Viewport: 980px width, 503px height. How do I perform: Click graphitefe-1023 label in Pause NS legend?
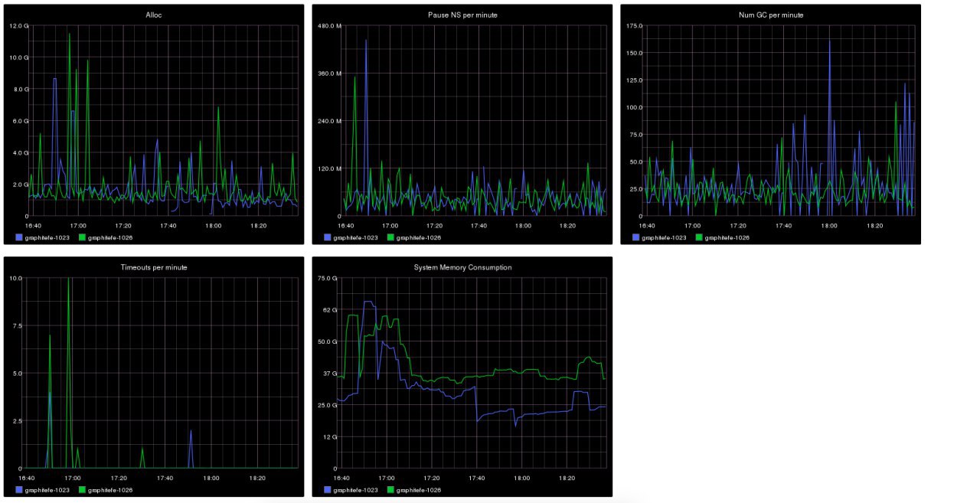point(357,238)
